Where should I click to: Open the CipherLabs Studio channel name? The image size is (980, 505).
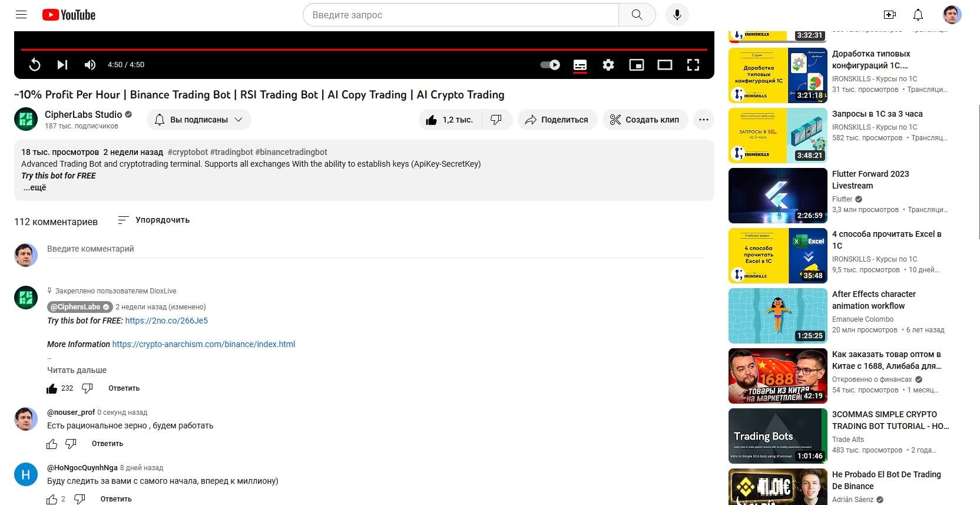(84, 114)
